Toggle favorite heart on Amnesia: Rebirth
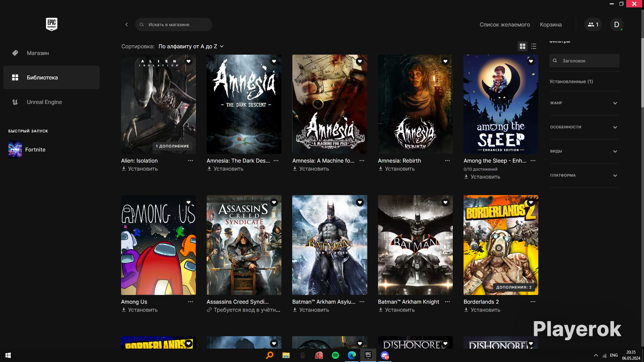Image resolution: width=644 pixels, height=362 pixels. (x=445, y=62)
